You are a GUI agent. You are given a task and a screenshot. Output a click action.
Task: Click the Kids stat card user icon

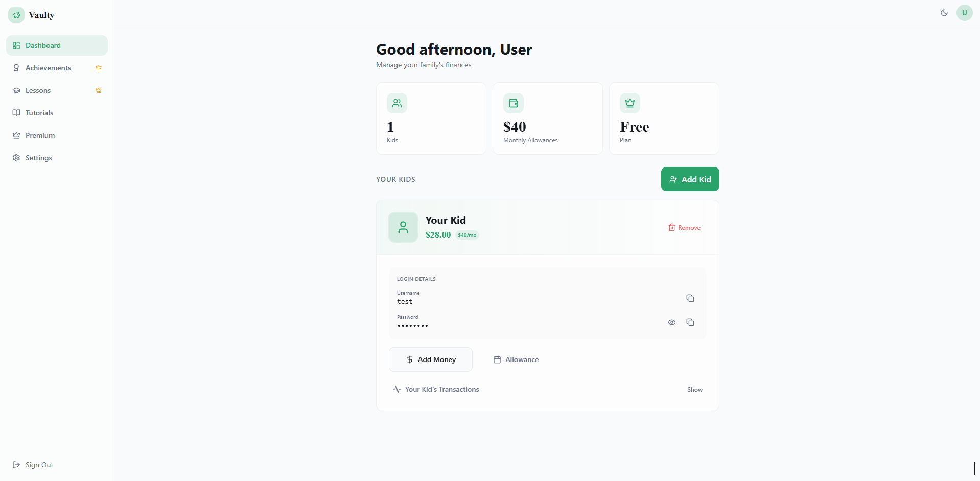(397, 103)
